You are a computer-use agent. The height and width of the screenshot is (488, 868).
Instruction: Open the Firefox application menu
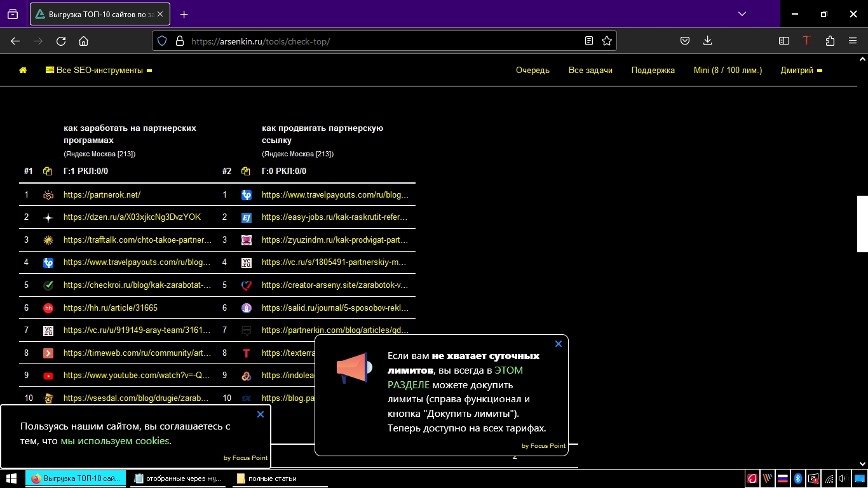coord(853,41)
